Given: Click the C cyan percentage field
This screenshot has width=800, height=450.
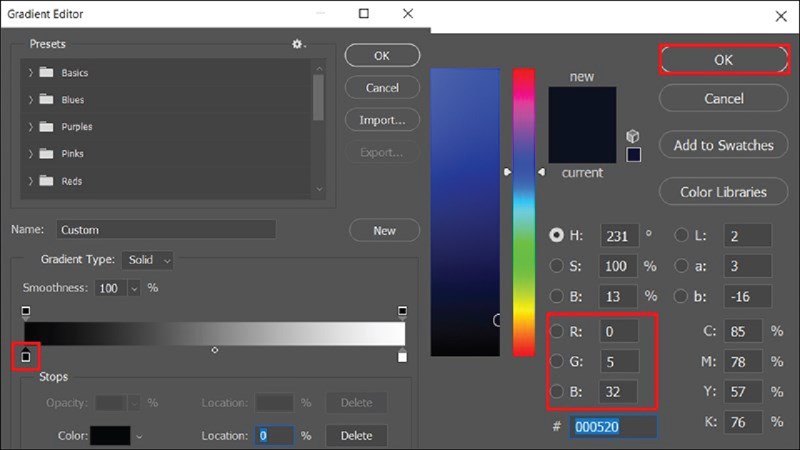Looking at the screenshot, I should click(743, 331).
